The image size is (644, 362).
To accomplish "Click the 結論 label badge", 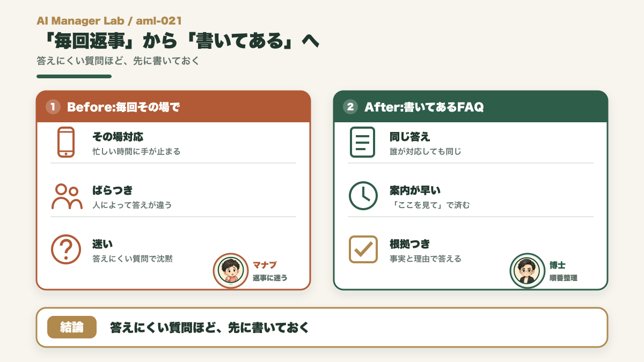I will click(x=72, y=327).
